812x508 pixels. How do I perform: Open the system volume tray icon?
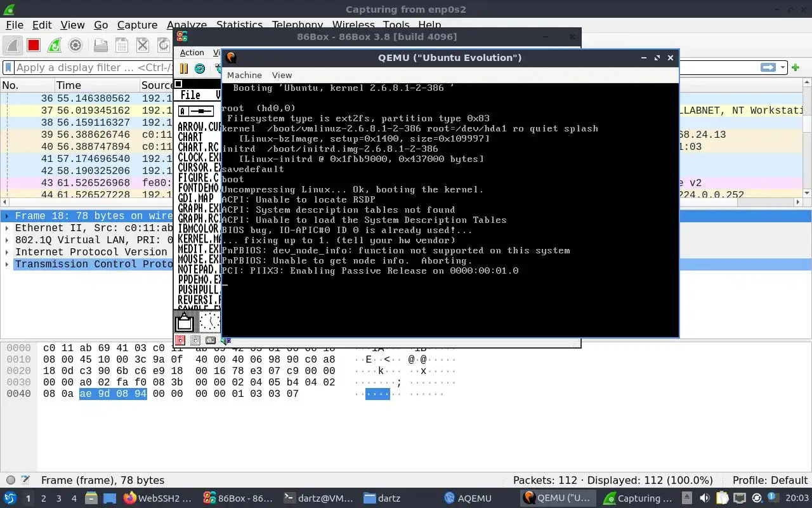(x=704, y=498)
